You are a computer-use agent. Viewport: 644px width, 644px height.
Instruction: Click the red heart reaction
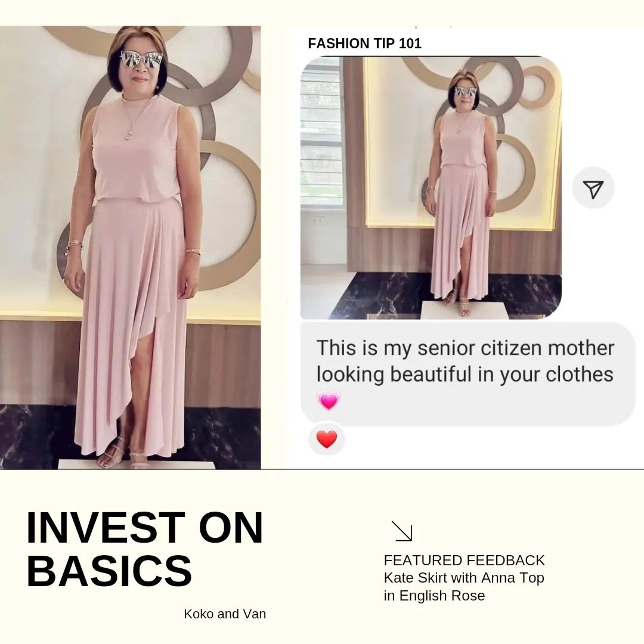pyautogui.click(x=327, y=439)
